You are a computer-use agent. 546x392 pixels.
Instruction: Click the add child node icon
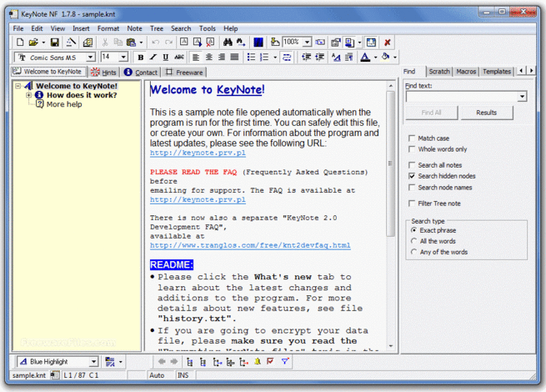coord(218,362)
